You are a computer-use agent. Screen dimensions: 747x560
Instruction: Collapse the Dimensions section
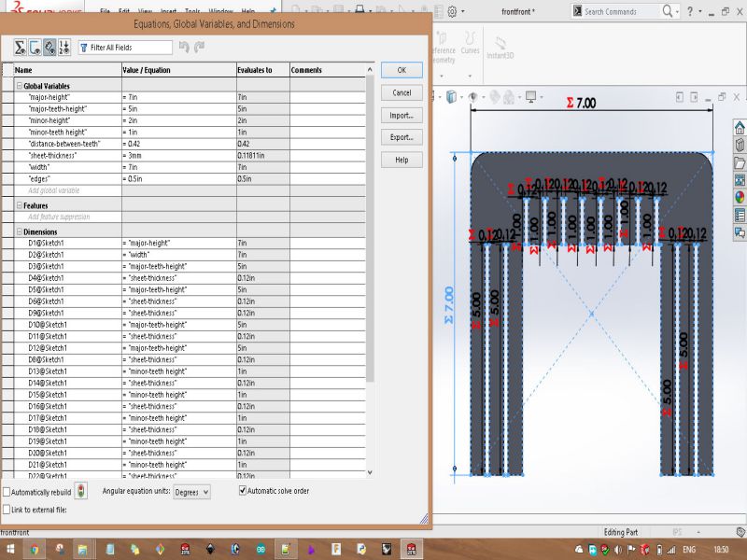point(20,231)
